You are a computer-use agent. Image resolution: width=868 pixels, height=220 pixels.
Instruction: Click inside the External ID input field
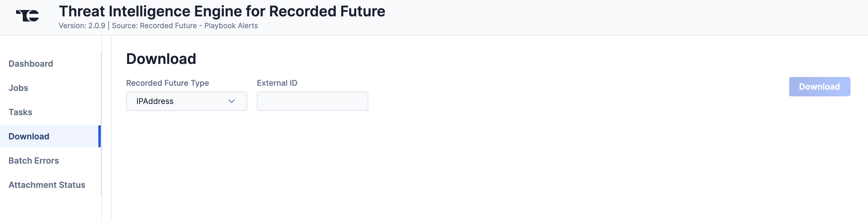pos(312,101)
